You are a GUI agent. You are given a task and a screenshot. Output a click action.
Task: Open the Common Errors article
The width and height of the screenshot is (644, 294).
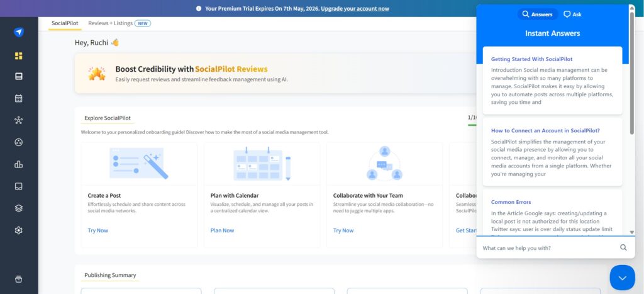click(x=511, y=202)
